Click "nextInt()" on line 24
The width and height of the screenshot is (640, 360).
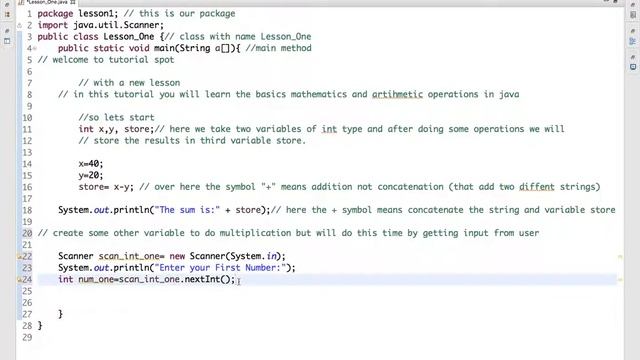coord(207,280)
